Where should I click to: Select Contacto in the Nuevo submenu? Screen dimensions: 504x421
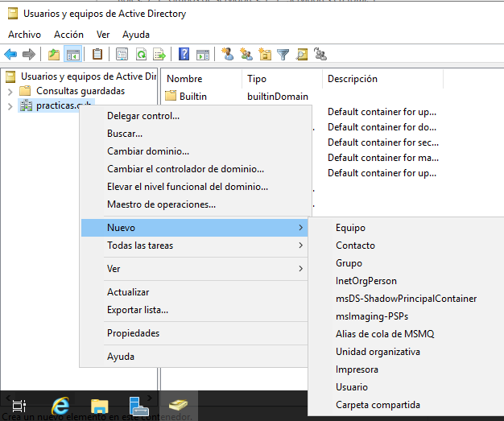[407, 246]
